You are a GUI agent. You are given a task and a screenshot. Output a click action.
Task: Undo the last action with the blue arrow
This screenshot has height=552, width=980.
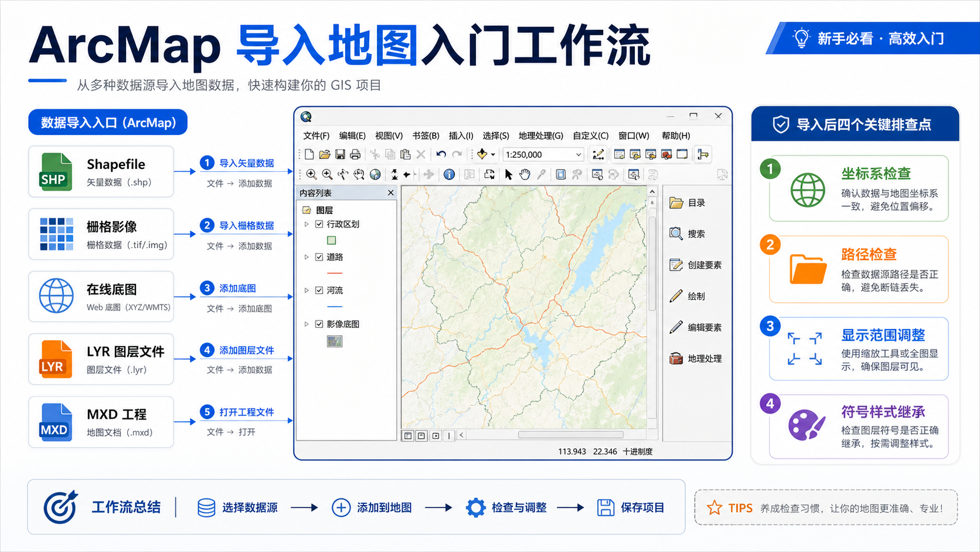[x=441, y=154]
